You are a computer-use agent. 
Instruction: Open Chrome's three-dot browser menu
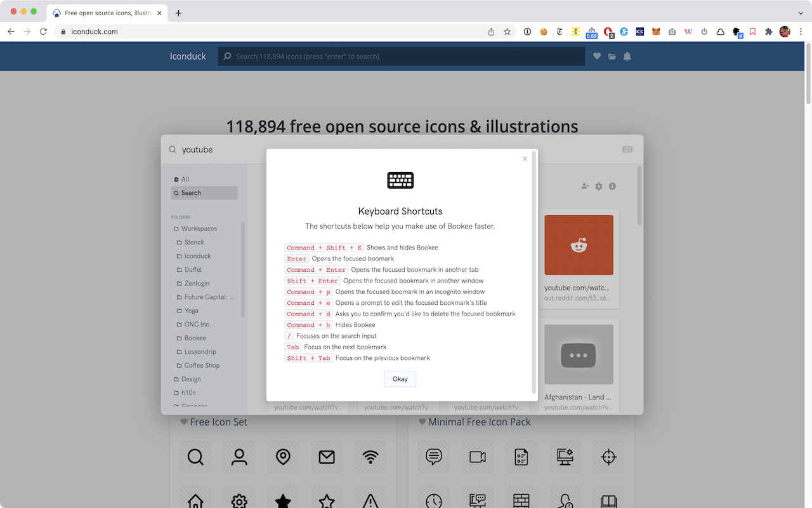[801, 32]
